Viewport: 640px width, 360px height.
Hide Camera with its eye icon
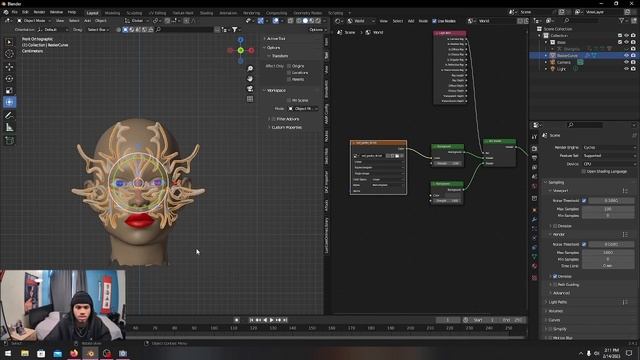pyautogui.click(x=626, y=62)
